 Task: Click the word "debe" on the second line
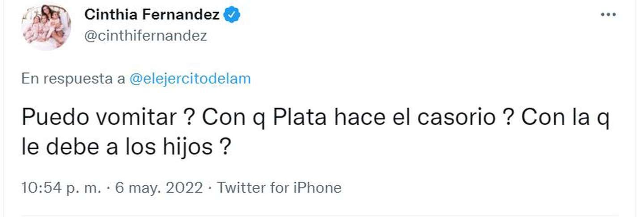[71, 147]
